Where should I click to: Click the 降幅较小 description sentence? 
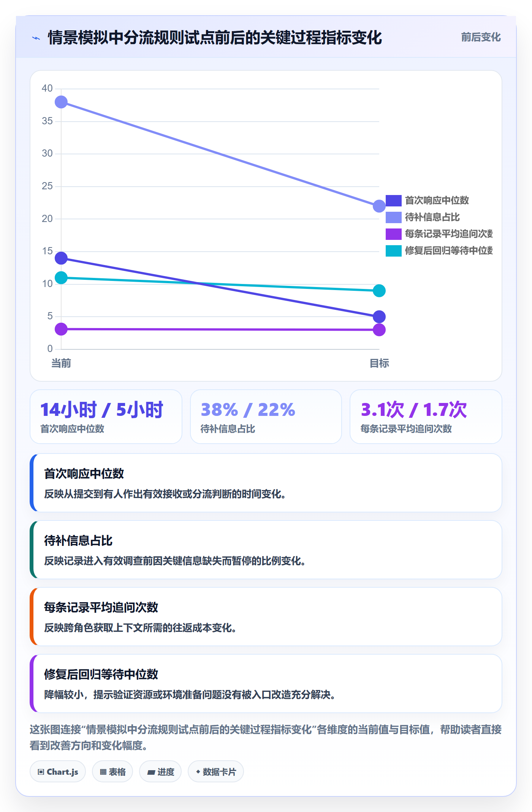click(190, 695)
